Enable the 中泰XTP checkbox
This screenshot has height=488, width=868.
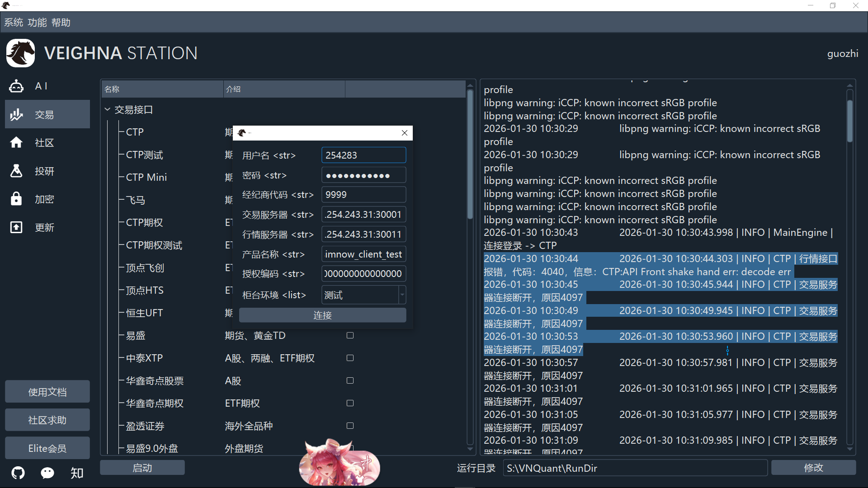[350, 358]
